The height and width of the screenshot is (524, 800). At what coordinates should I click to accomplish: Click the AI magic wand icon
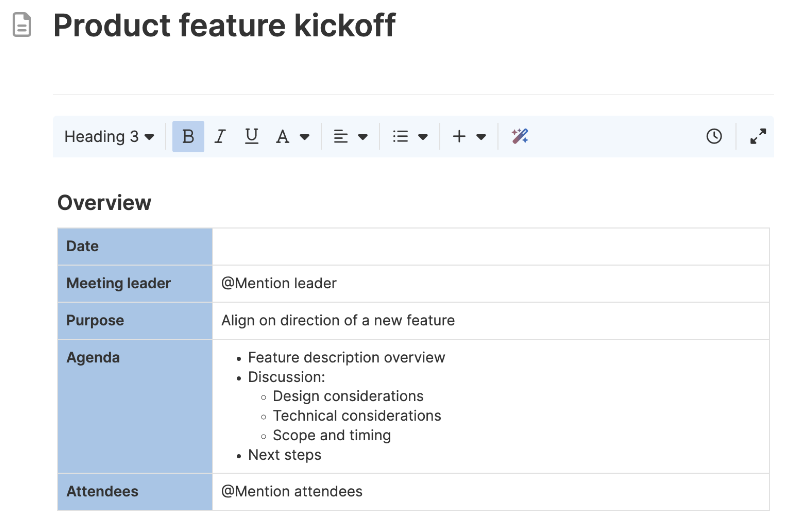point(519,137)
